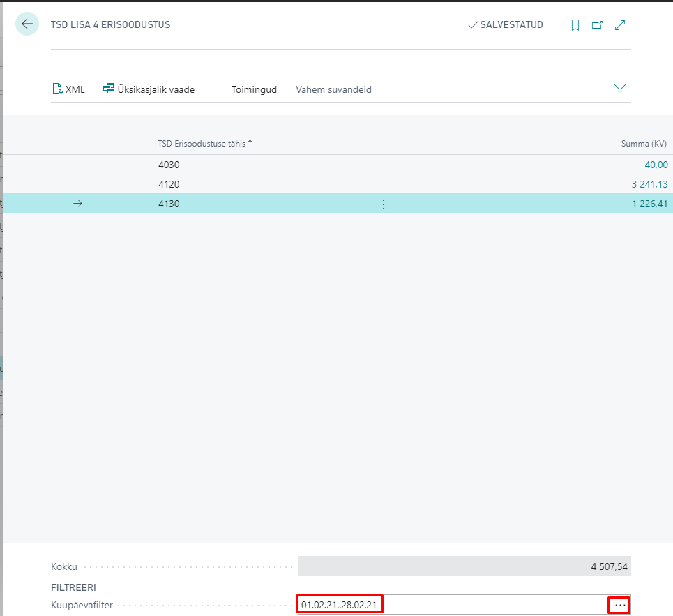Click Vähem suvandeid option
This screenshot has width=673, height=616.
[333, 89]
